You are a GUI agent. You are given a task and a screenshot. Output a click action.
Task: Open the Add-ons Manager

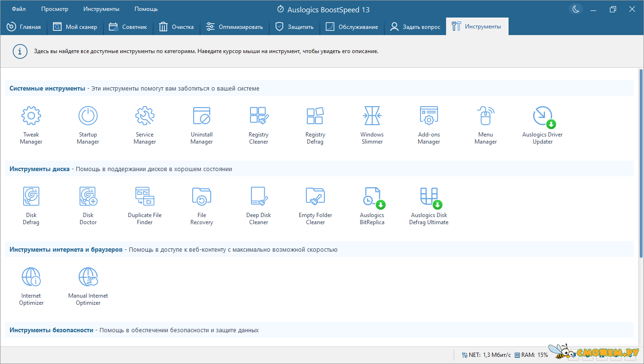429,125
